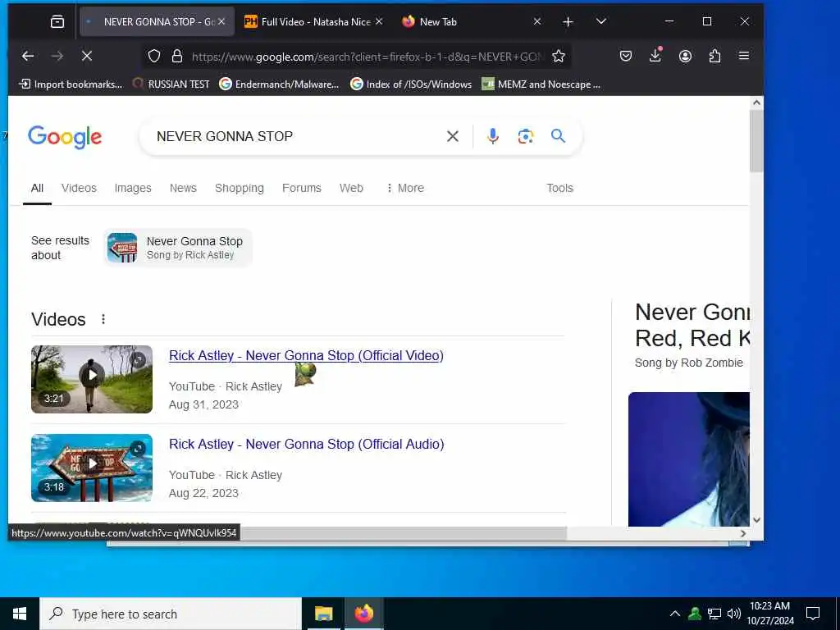Open Firefox View icon in the tab bar
The width and height of the screenshot is (840, 630).
click(x=57, y=21)
